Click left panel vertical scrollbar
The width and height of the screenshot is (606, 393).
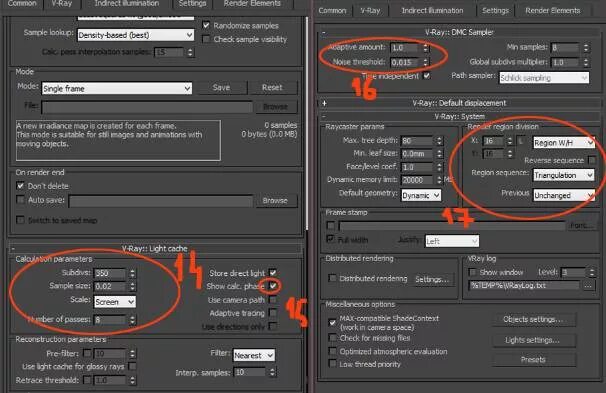coord(308,124)
